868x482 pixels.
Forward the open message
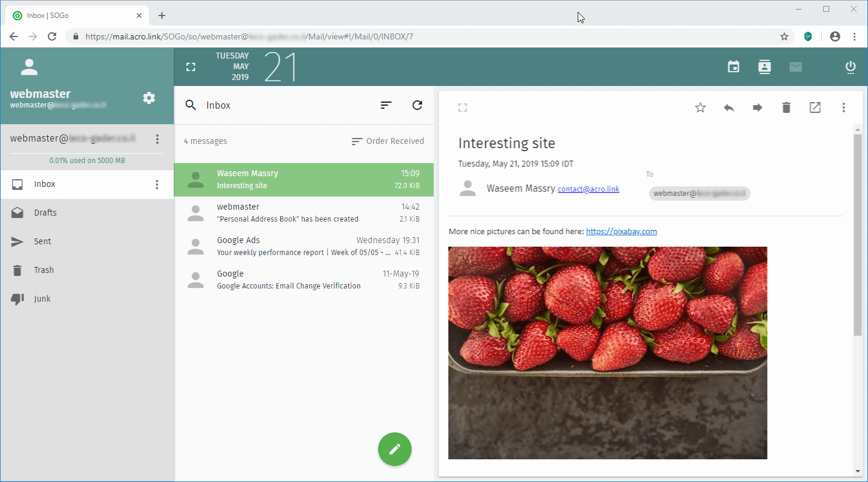(757, 108)
